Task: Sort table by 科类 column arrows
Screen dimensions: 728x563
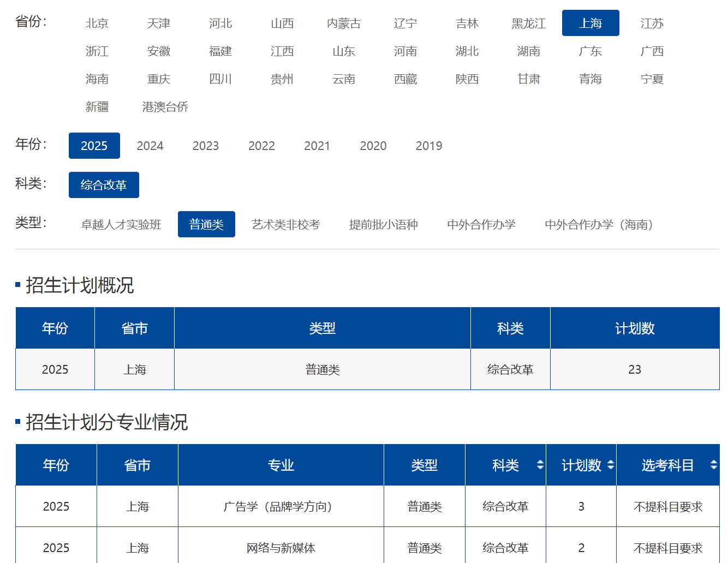Action: tap(540, 465)
